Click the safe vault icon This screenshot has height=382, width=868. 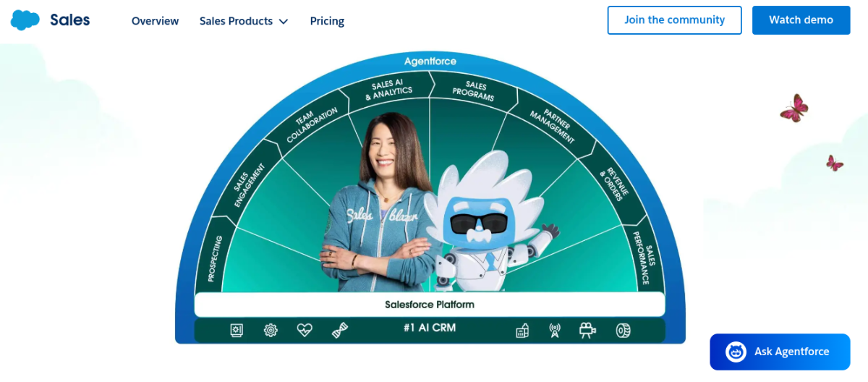(237, 331)
